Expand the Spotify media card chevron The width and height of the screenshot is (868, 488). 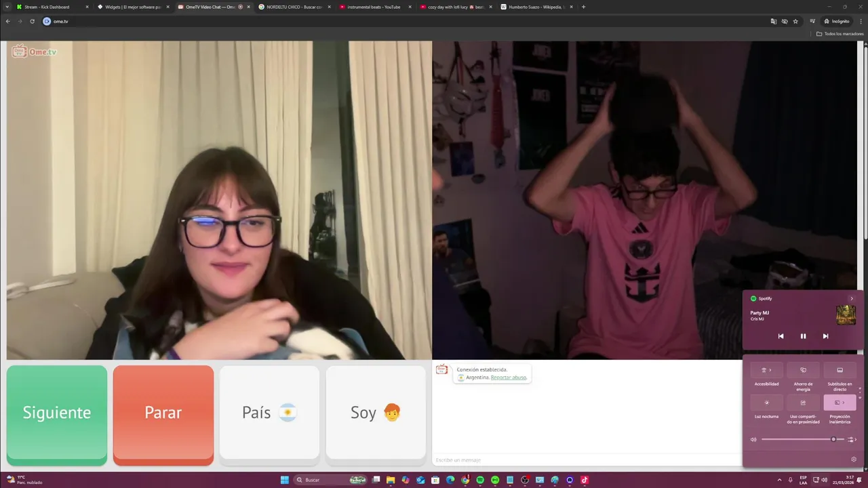click(x=852, y=299)
